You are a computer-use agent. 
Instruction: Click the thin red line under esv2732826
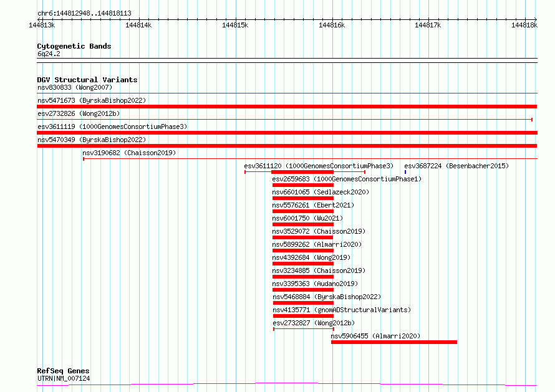[x=285, y=120]
